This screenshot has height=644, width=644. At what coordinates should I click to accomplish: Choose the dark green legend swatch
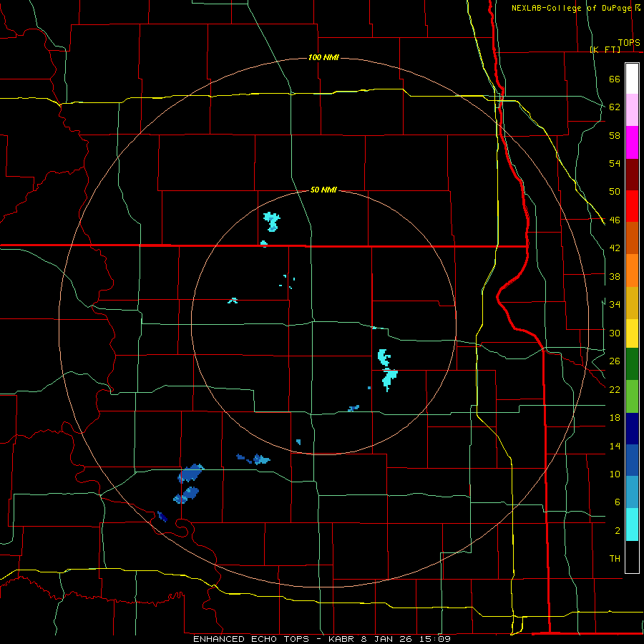[x=632, y=364]
